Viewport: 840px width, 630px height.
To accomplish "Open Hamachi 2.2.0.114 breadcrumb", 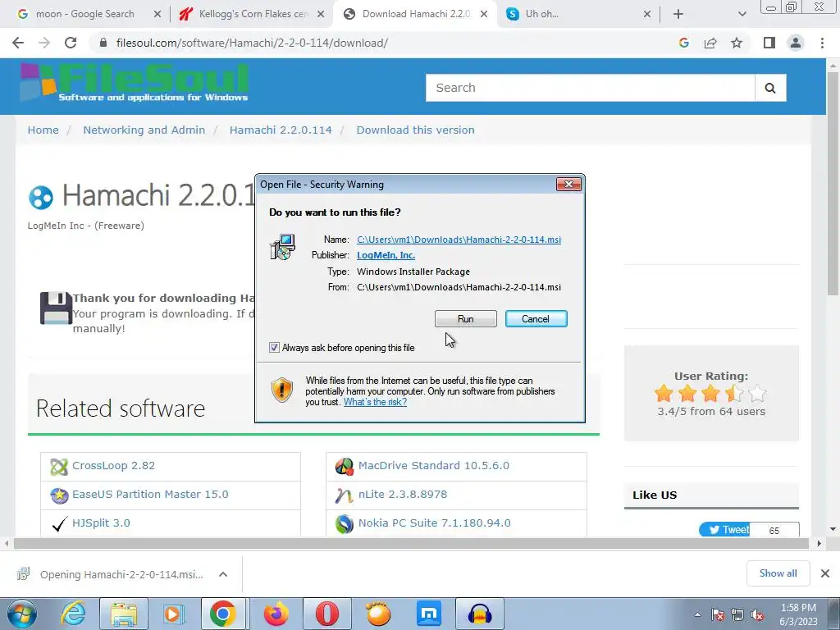I will [281, 130].
